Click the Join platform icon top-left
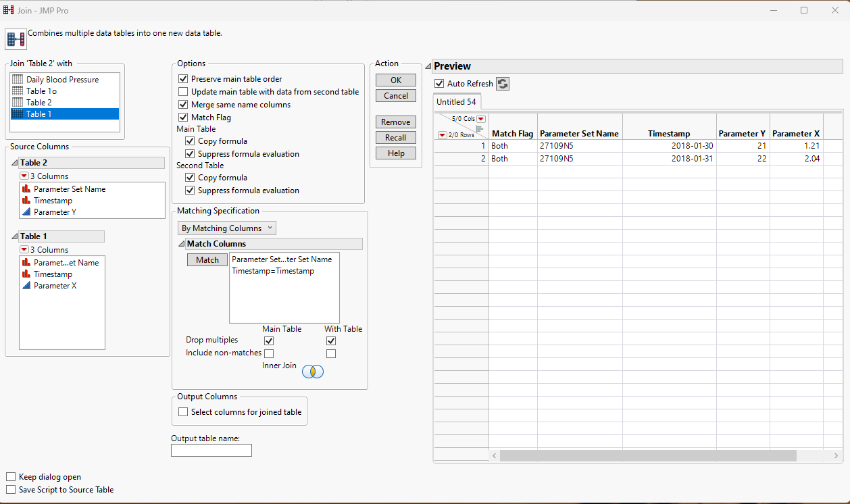This screenshot has width=850, height=504. coord(15,39)
